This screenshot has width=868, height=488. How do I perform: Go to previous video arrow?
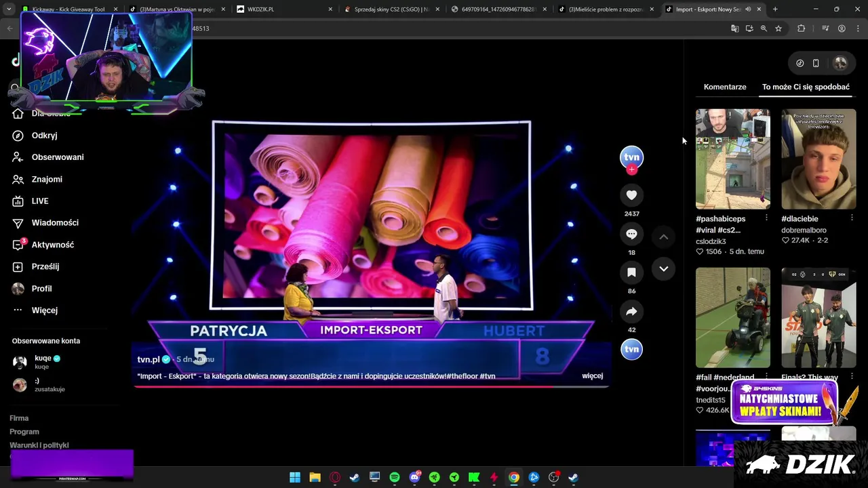664,237
